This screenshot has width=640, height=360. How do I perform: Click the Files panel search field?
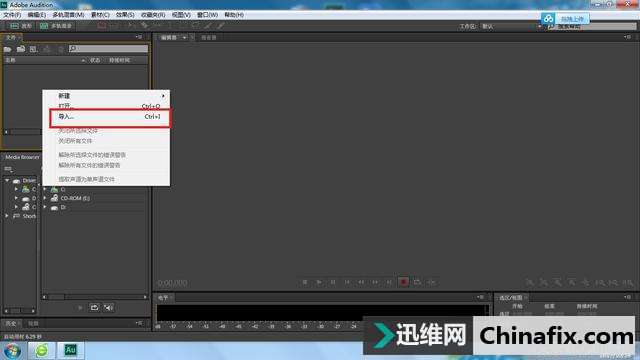point(108,49)
